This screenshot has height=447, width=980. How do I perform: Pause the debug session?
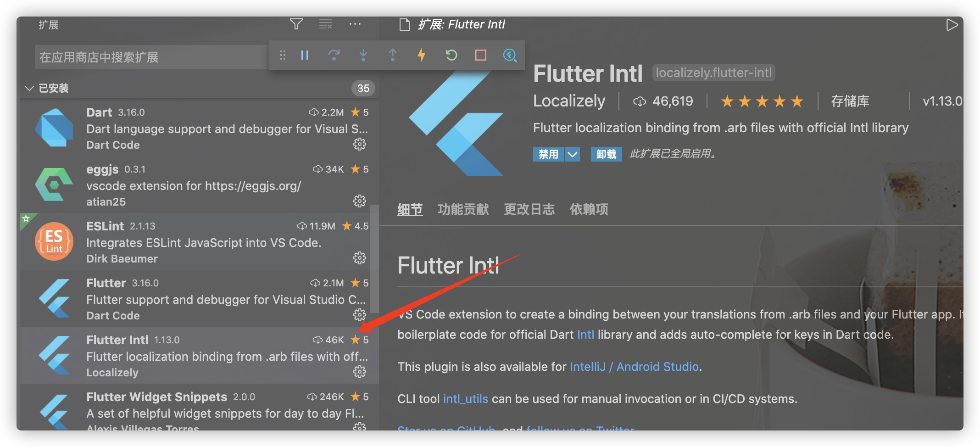(x=305, y=56)
